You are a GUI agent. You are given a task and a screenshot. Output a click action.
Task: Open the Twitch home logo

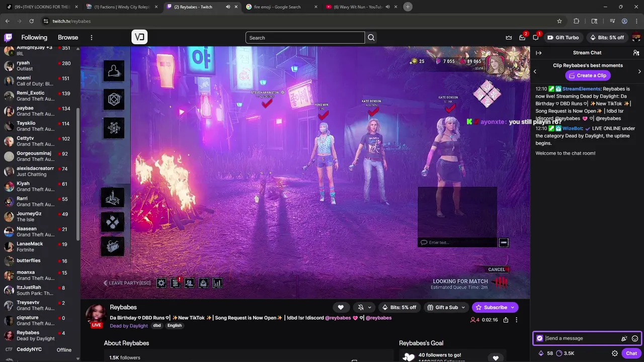click(8, 37)
